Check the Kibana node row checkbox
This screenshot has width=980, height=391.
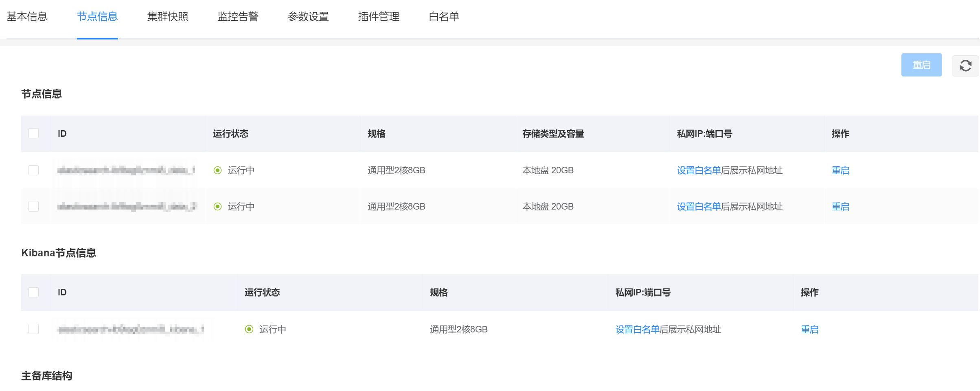point(34,329)
